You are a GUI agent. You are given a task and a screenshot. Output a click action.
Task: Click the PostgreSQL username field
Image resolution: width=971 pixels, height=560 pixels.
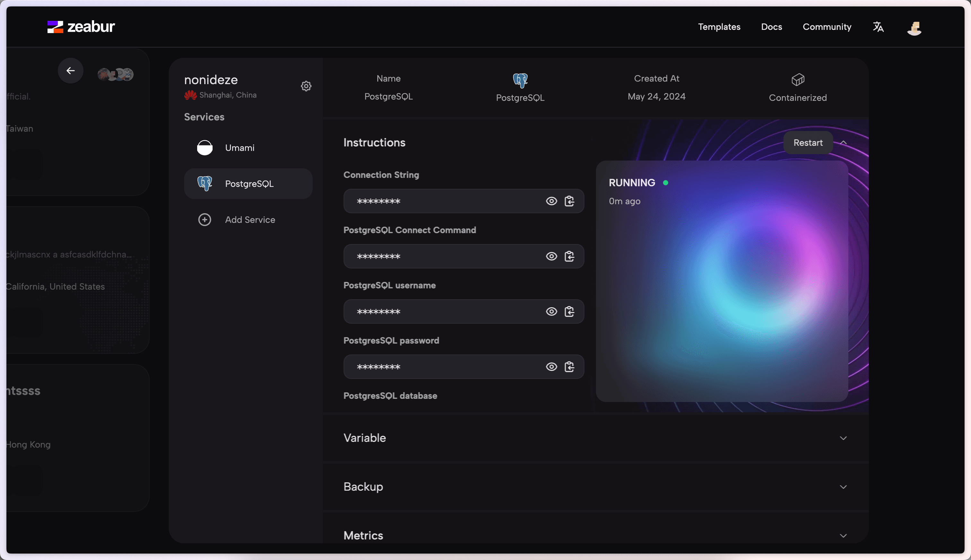pos(463,311)
